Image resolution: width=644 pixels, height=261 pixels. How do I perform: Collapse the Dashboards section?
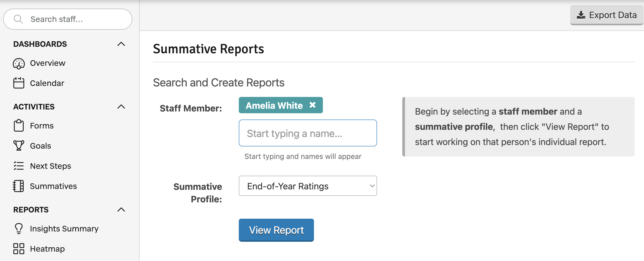121,44
